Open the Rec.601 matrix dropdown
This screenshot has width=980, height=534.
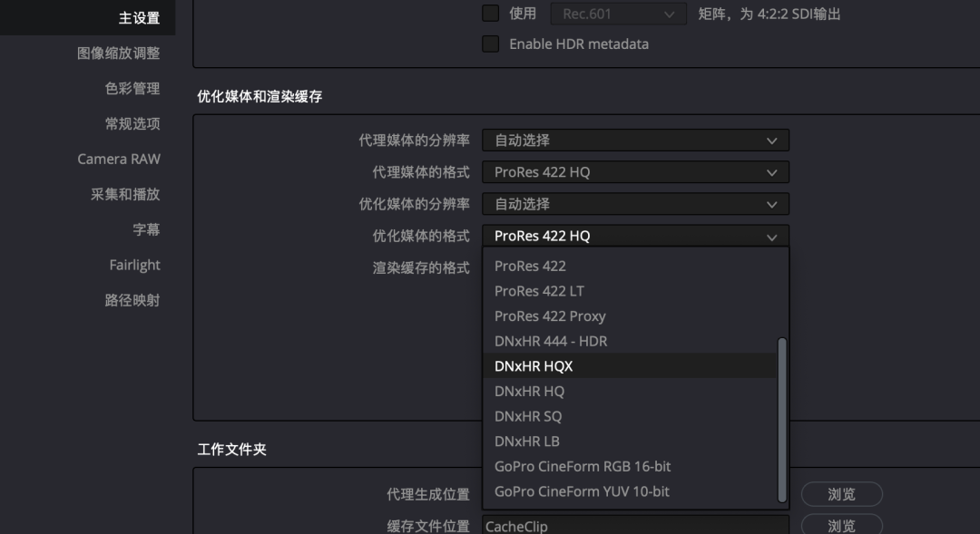(618, 14)
